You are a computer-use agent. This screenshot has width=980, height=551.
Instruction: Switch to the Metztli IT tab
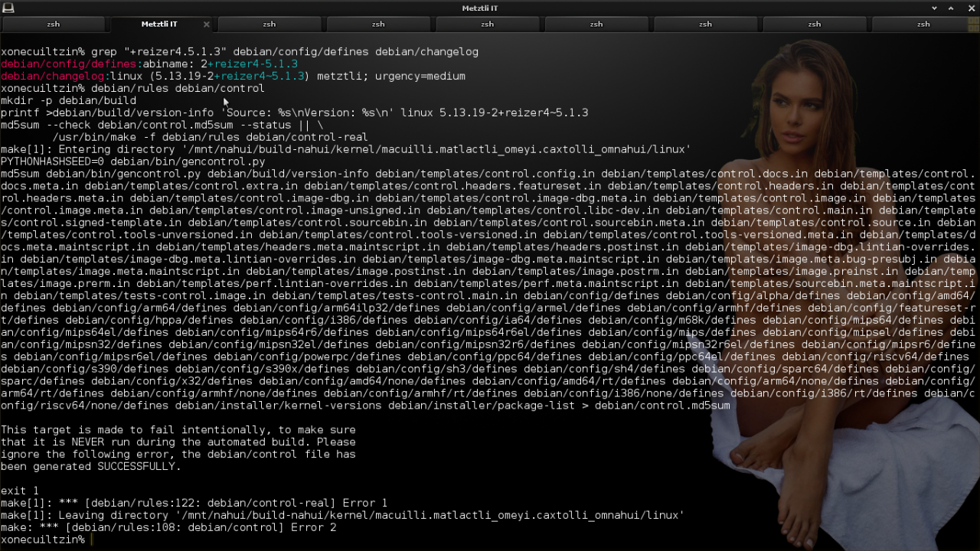[159, 24]
